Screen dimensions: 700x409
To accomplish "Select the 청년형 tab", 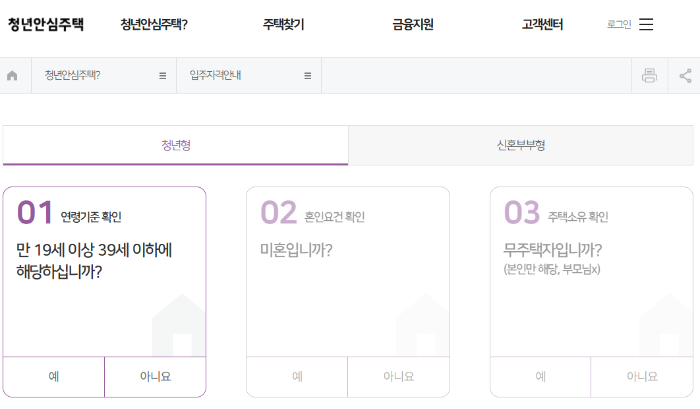I will pyautogui.click(x=175, y=145).
